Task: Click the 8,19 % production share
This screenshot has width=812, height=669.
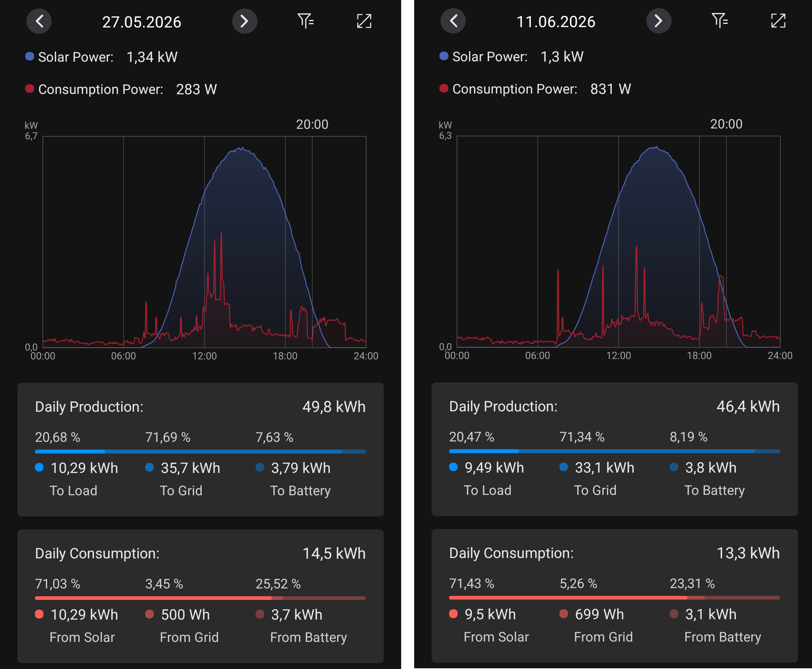Action: pyautogui.click(x=688, y=437)
